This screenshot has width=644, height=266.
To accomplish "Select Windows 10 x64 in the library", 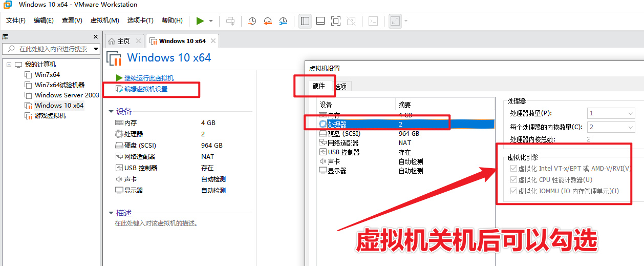I will point(59,106).
